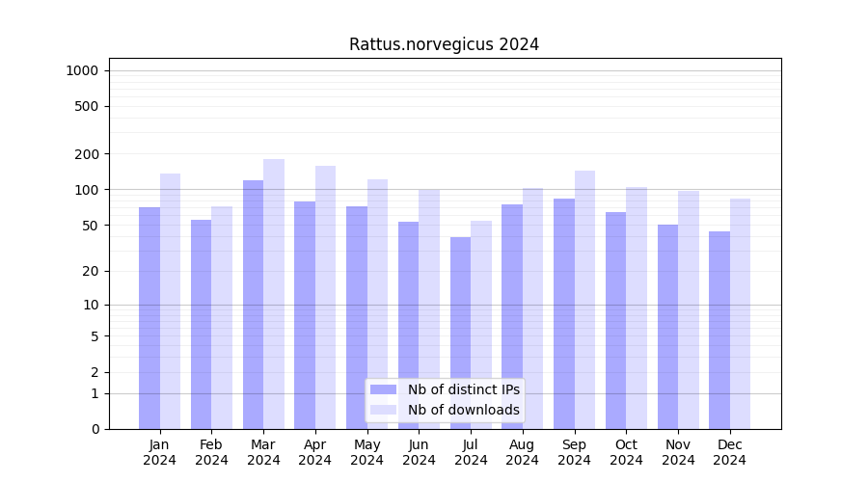Click the December distinct IPs bar
Image resolution: width=868 pixels, height=482 pixels.
pyautogui.click(x=719, y=330)
